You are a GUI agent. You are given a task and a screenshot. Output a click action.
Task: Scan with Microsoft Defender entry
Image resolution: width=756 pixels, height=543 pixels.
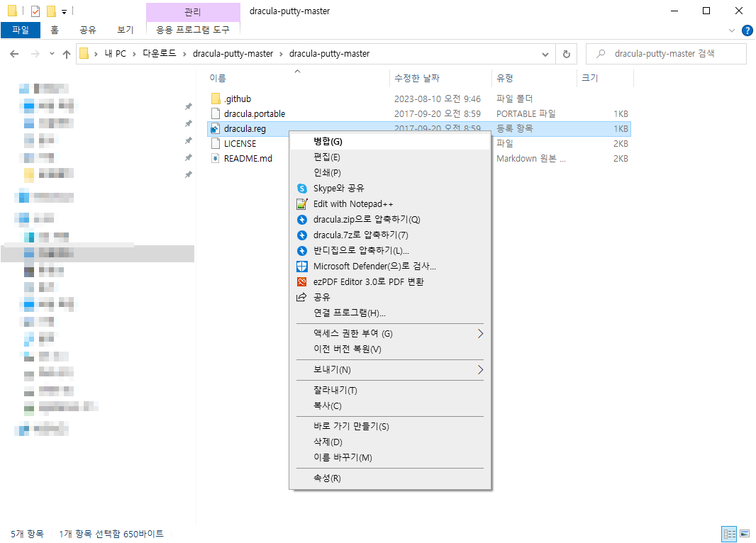tap(390, 267)
